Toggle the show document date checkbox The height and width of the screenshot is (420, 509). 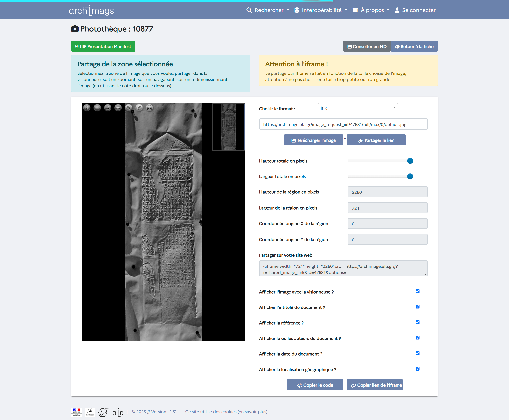pyautogui.click(x=417, y=353)
